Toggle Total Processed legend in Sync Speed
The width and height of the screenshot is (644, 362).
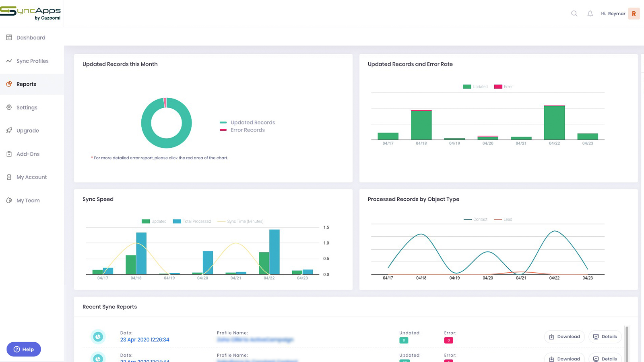coord(192,222)
